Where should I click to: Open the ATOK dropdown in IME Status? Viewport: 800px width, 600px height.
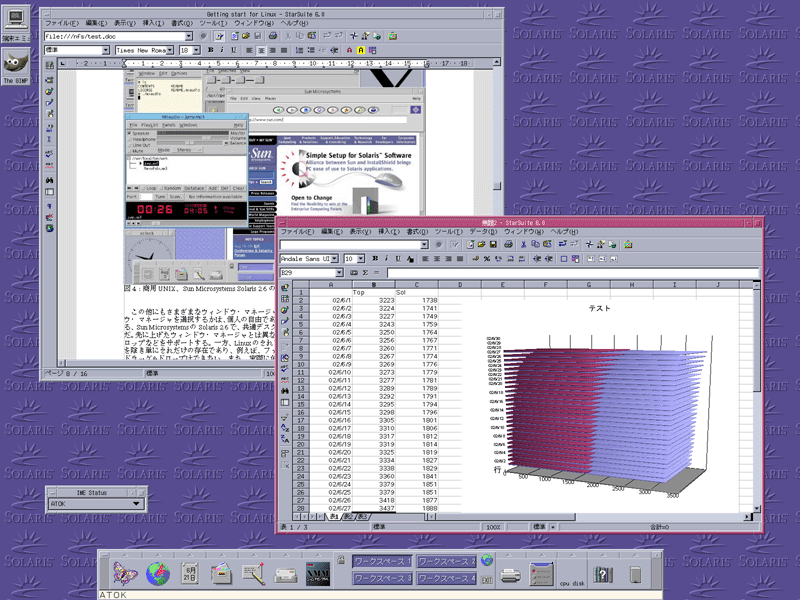pos(136,504)
